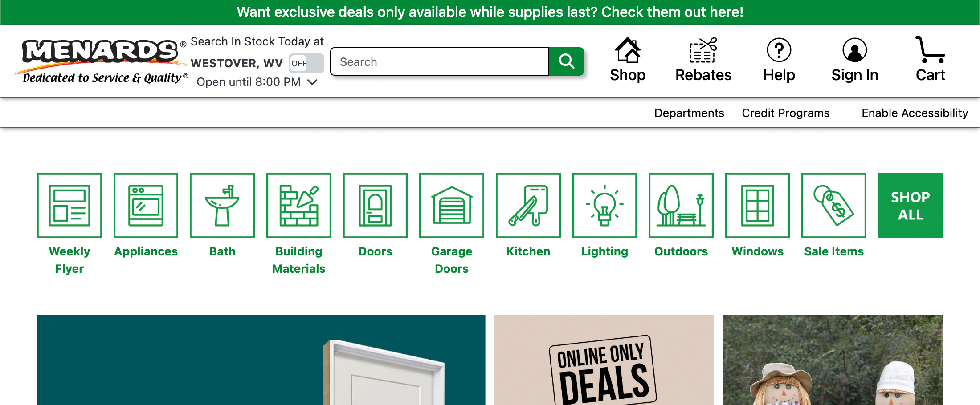Open the Credit Programs menu
Image resolution: width=980 pixels, height=405 pixels.
pyautogui.click(x=785, y=113)
